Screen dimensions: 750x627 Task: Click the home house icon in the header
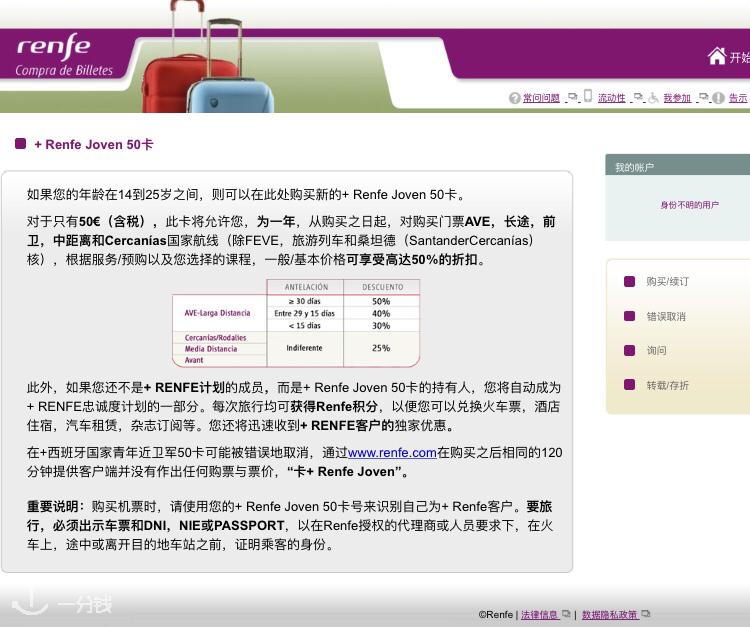[717, 56]
